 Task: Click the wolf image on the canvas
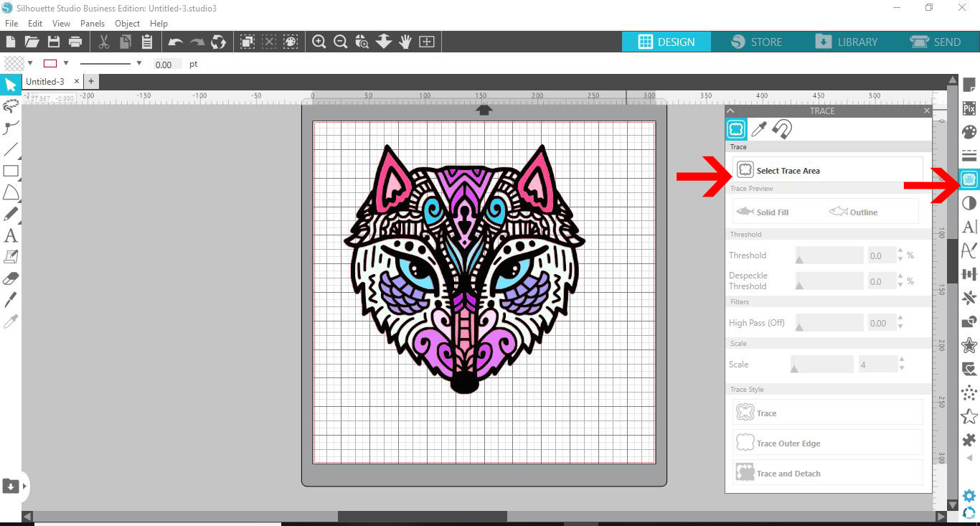pyautogui.click(x=465, y=268)
